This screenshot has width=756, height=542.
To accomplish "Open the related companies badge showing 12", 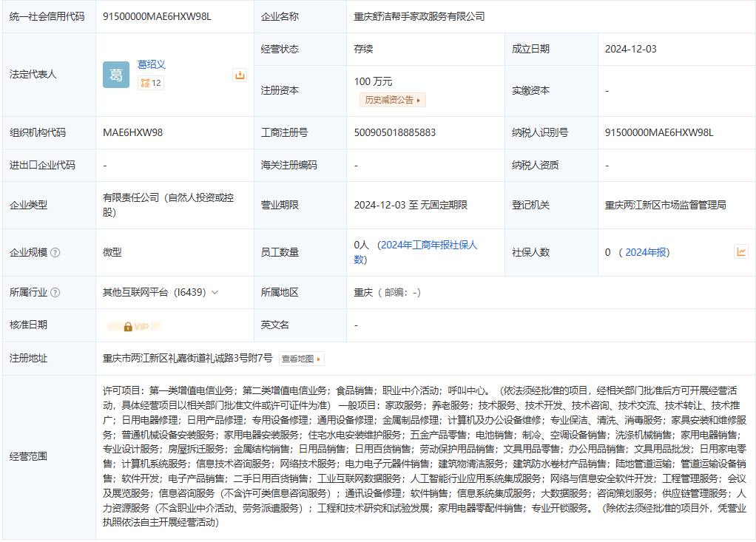I will tap(151, 83).
